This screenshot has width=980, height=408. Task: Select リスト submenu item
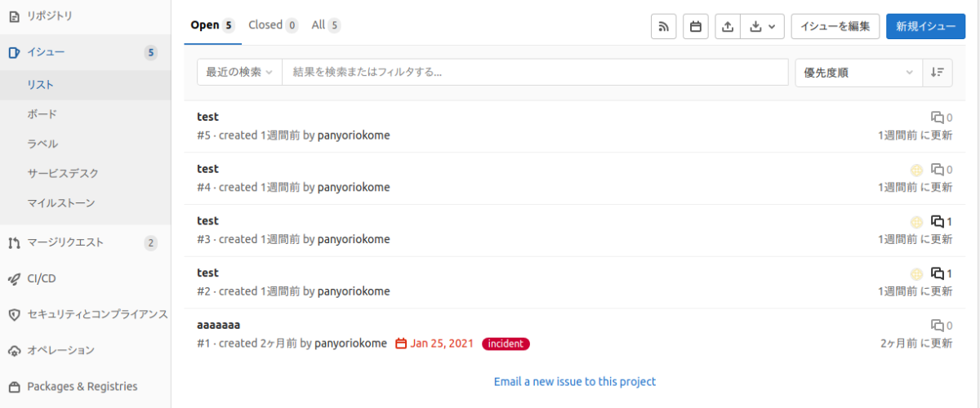tap(86, 85)
